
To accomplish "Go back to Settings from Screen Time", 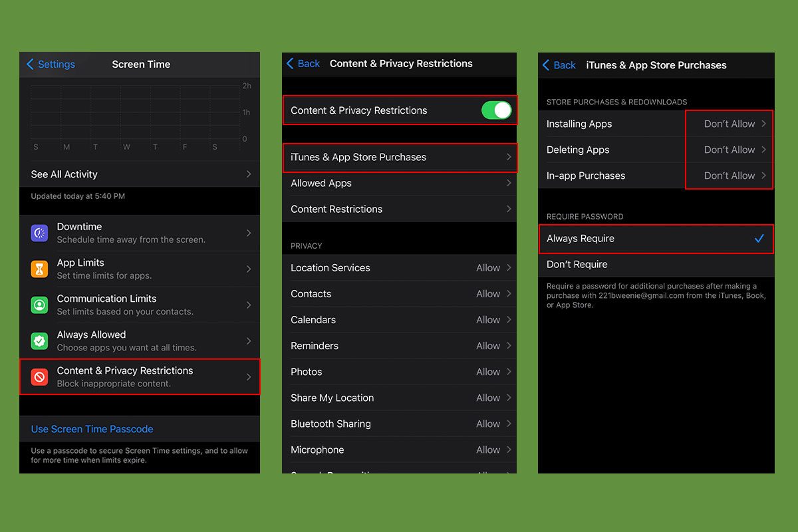I will 51,65.
